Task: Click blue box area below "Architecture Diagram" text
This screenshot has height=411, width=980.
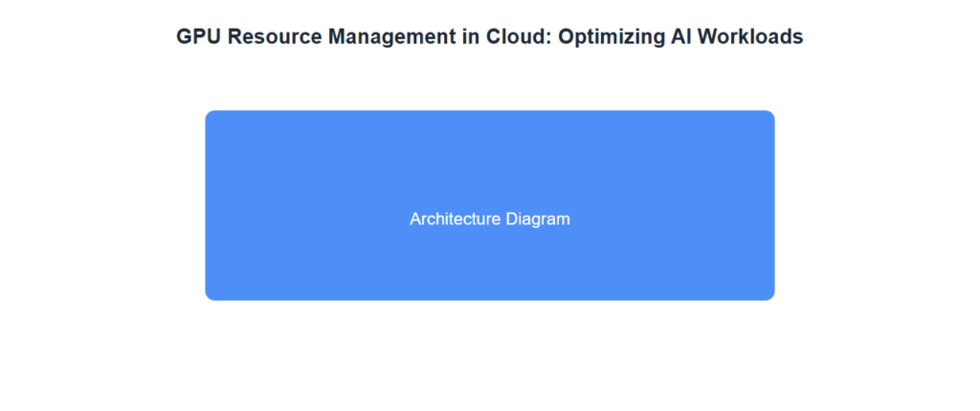Action: tap(489, 266)
